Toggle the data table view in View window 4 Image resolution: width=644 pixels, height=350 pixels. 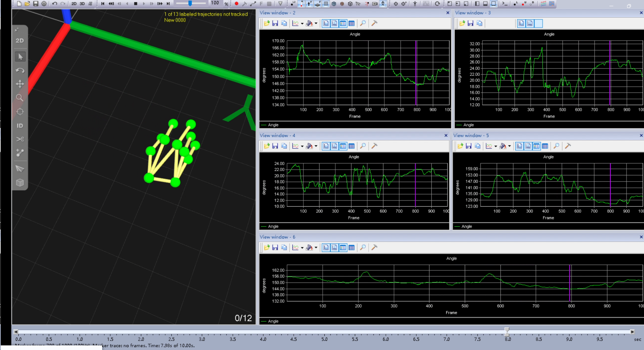pyautogui.click(x=352, y=146)
